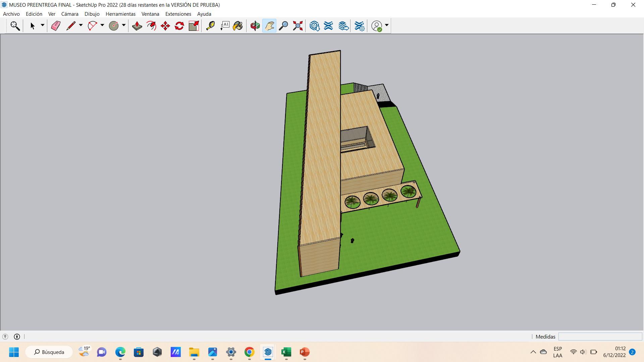
Task: Expand the Line tool dropdown arrow
Action: (81, 25)
